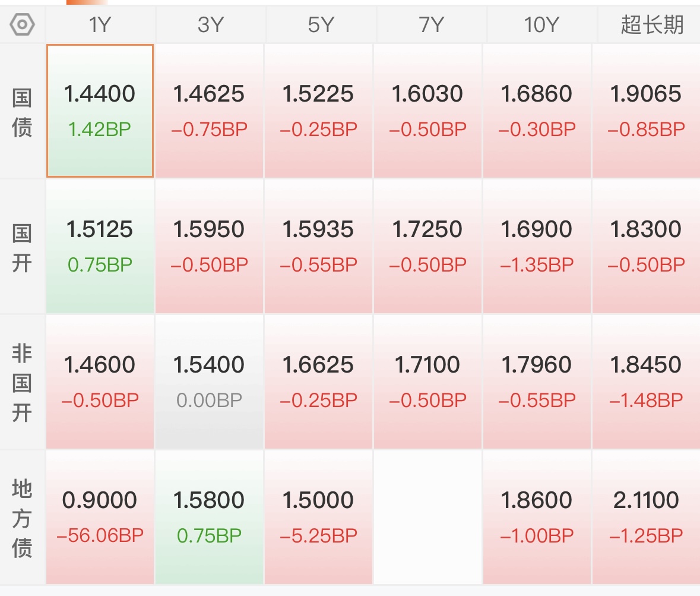The image size is (700, 596).
Task: Select the 3Y maturity column header
Action: (210, 24)
